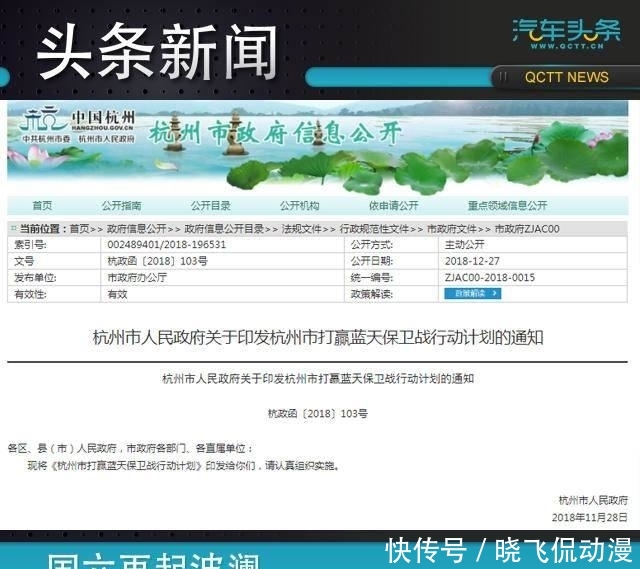Image resolution: width=640 pixels, height=569 pixels.
Task: Select the publication date 2018-12-27
Action: pyautogui.click(x=472, y=261)
